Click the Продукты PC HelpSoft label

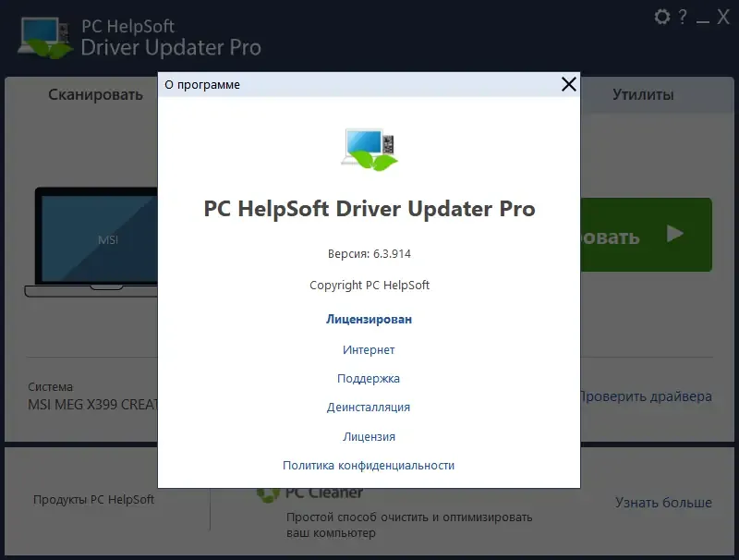coord(93,500)
